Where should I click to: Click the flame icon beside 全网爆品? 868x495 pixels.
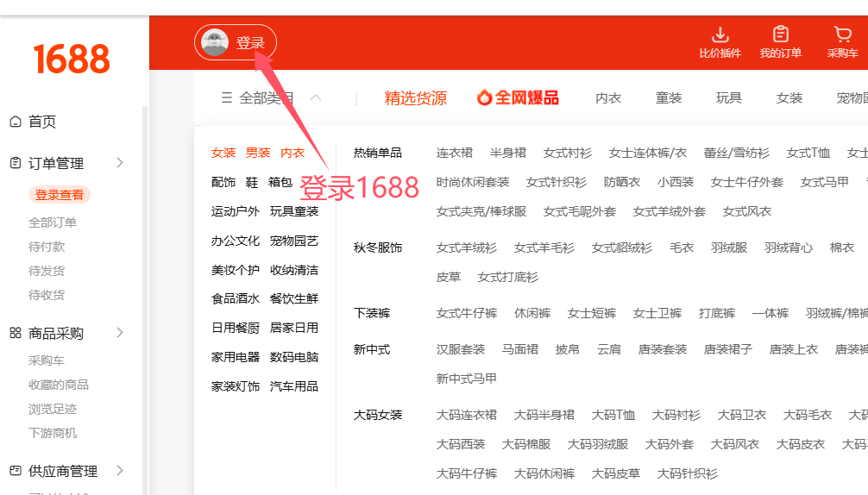(484, 98)
